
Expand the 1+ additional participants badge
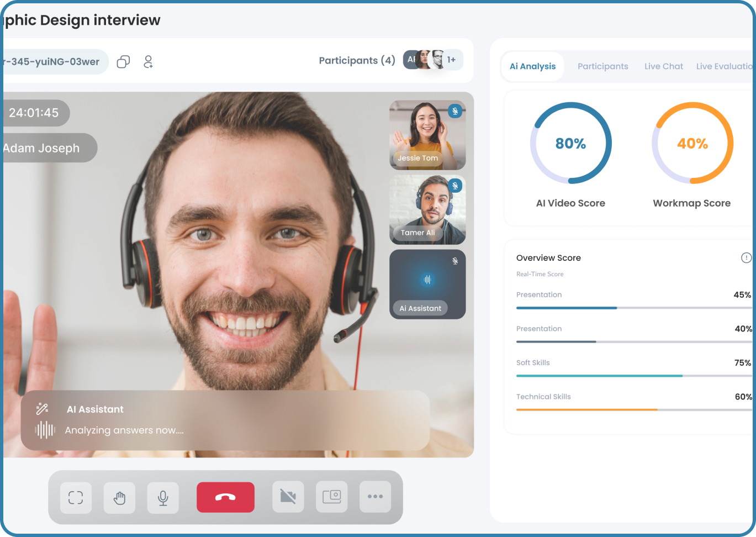(452, 60)
